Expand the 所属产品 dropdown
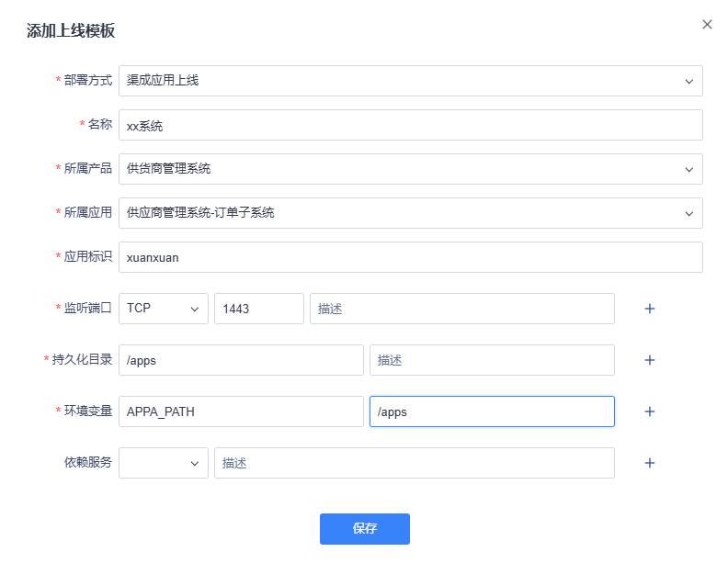The width and height of the screenshot is (728, 586). [410, 169]
